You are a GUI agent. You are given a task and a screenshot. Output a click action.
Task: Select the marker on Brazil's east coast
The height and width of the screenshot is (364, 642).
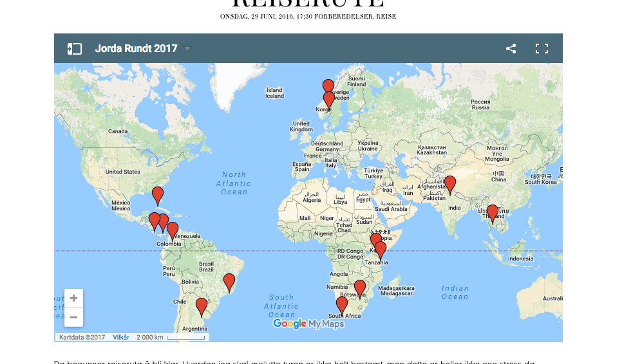[229, 281]
